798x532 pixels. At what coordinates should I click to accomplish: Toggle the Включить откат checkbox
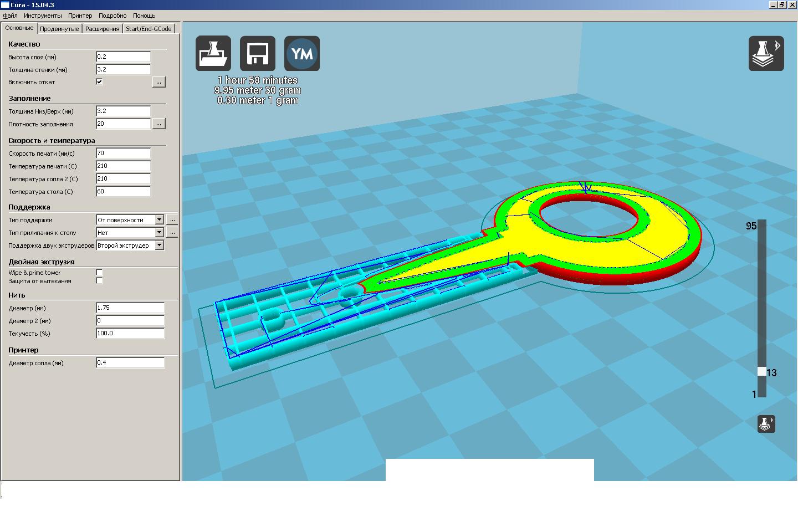[x=99, y=82]
